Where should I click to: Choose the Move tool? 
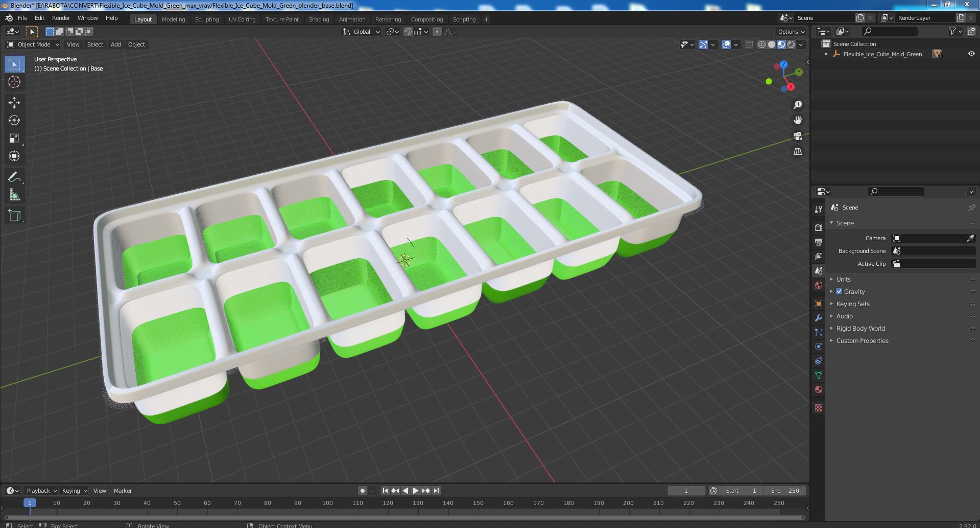coord(14,103)
